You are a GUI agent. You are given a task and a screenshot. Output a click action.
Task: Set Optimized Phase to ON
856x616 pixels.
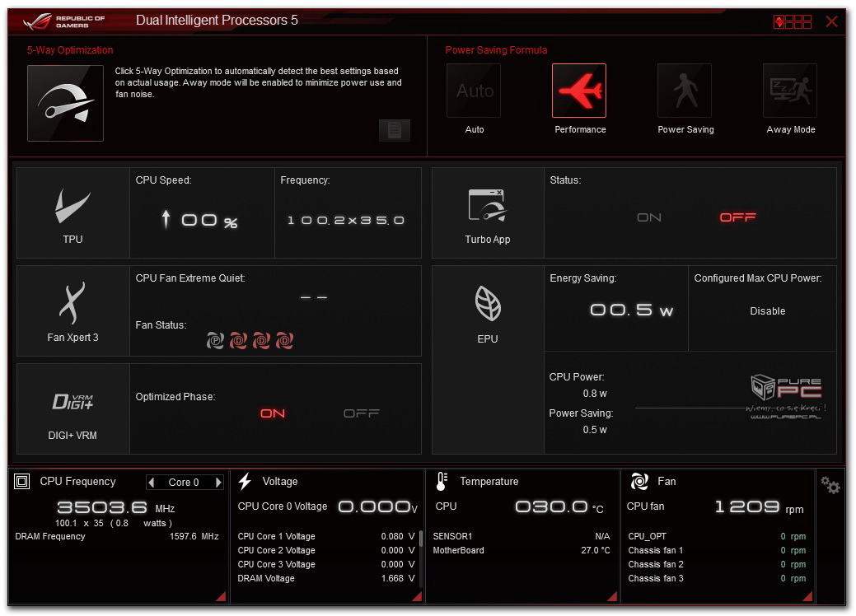point(273,413)
